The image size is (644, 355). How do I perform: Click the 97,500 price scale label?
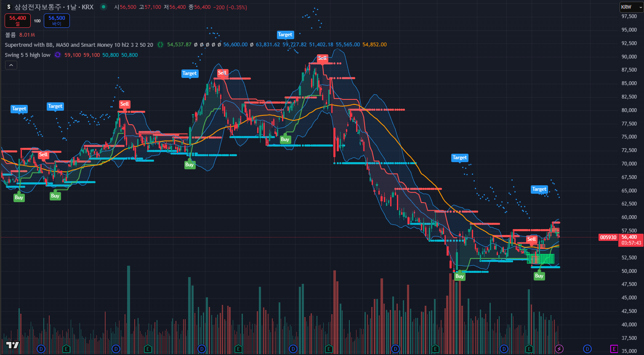(629, 16)
